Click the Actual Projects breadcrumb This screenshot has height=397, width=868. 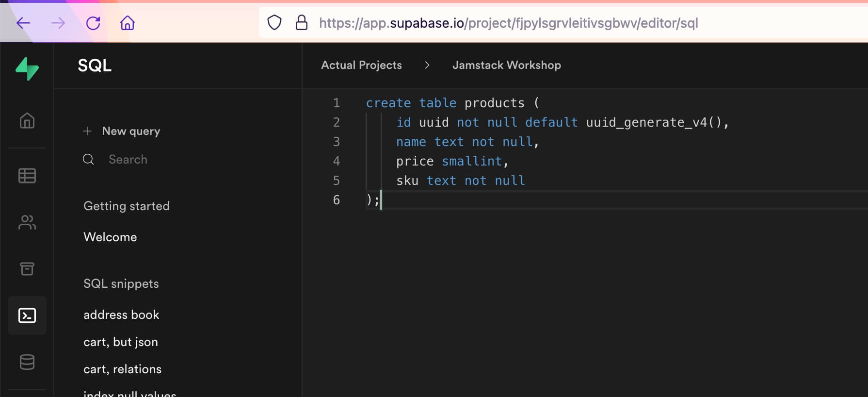361,65
